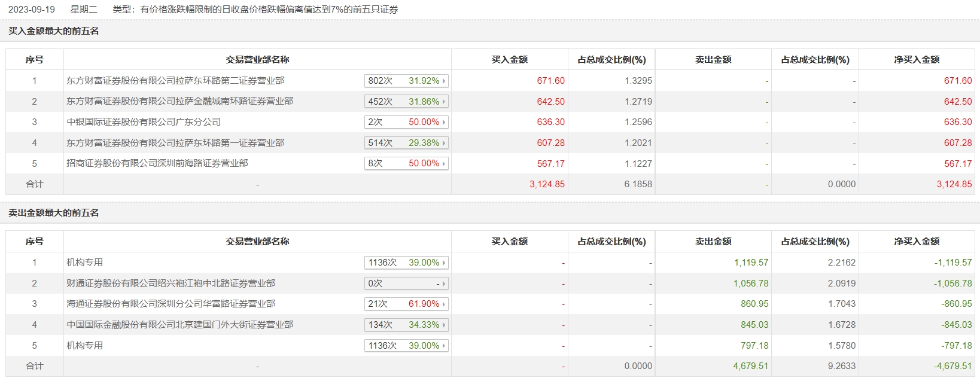Expand 2次 50.00% stats dropdown
The height and width of the screenshot is (381, 980).
(406, 122)
